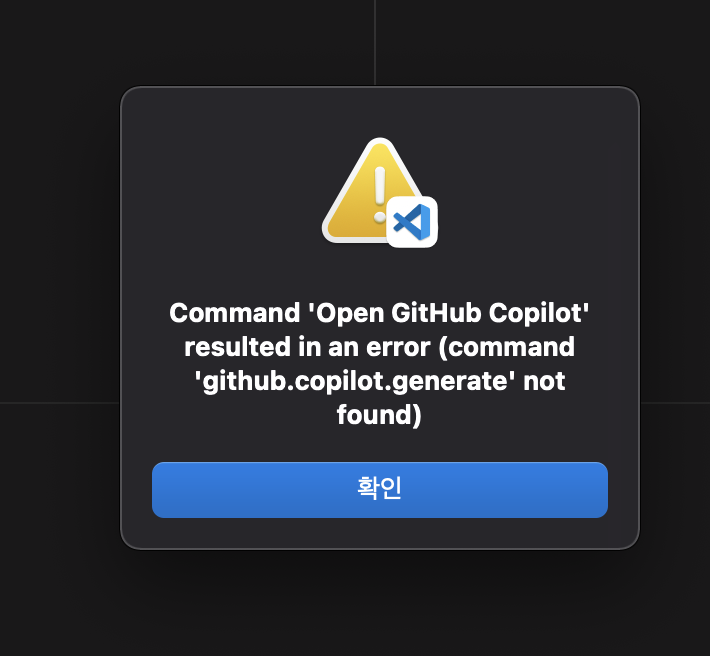
Task: Select the vertical editor split divider above dialog
Action: point(375,43)
